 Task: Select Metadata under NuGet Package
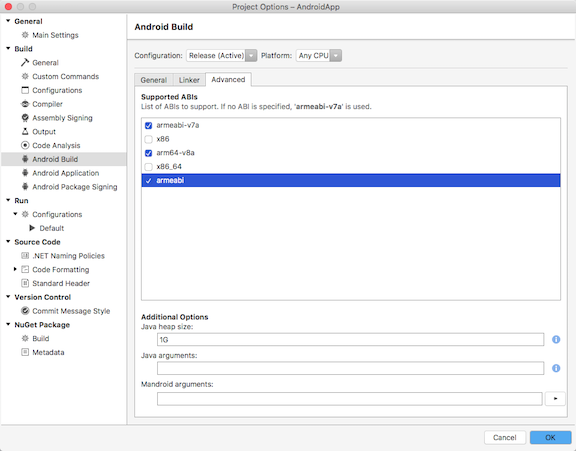point(48,352)
